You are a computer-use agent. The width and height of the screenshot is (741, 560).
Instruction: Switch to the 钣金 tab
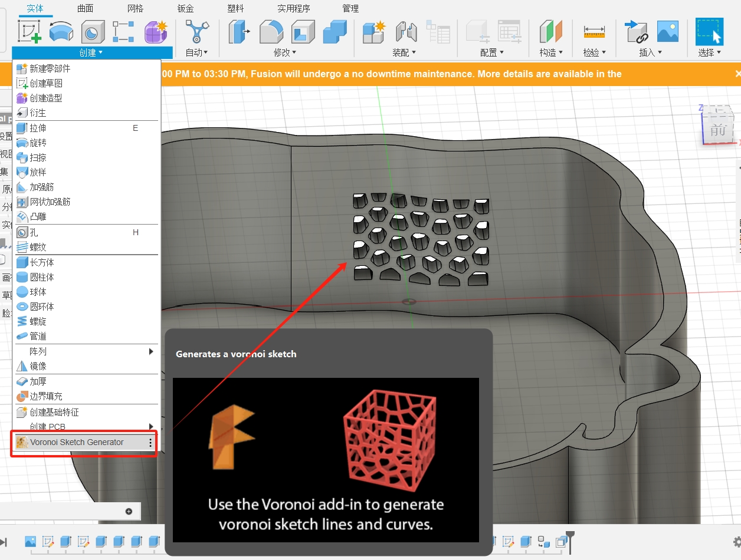click(186, 8)
